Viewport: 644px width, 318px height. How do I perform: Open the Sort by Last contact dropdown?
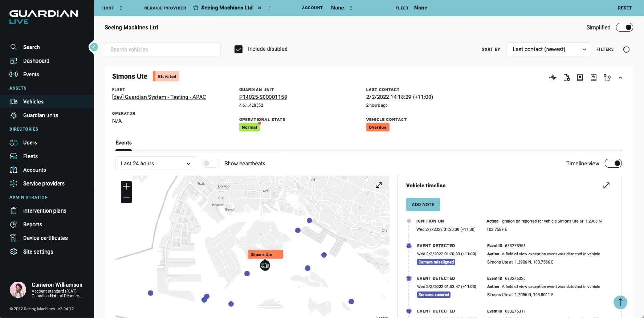tap(548, 49)
